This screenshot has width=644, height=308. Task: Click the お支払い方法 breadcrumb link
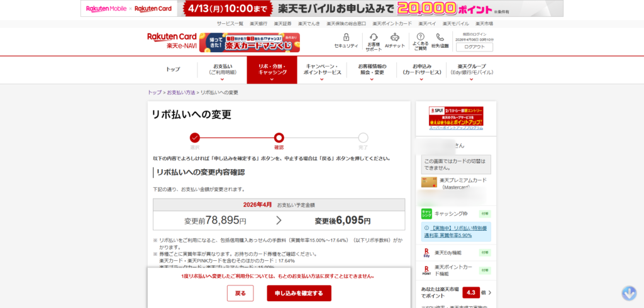[x=180, y=92]
